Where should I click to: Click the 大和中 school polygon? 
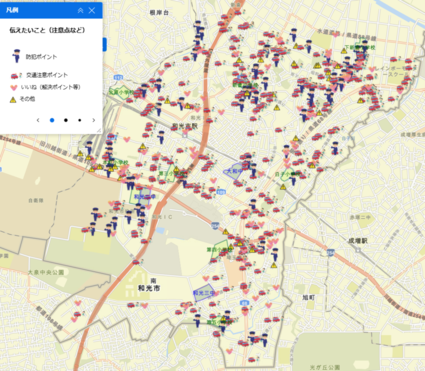234,171
